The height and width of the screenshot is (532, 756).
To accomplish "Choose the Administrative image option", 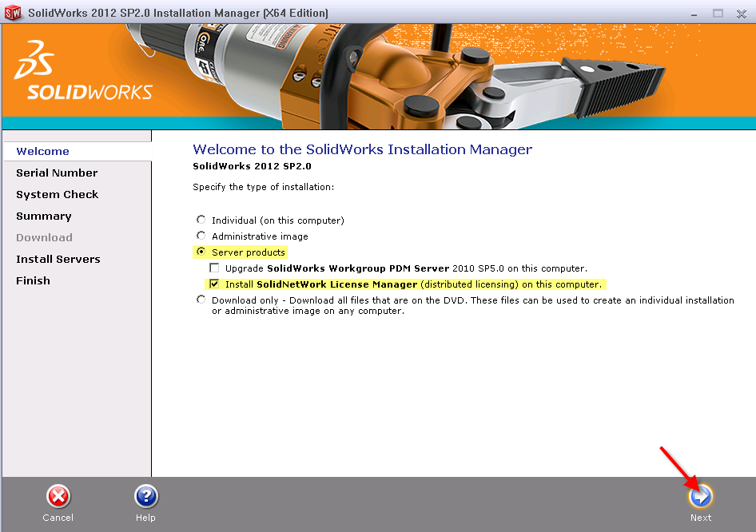I will click(201, 236).
